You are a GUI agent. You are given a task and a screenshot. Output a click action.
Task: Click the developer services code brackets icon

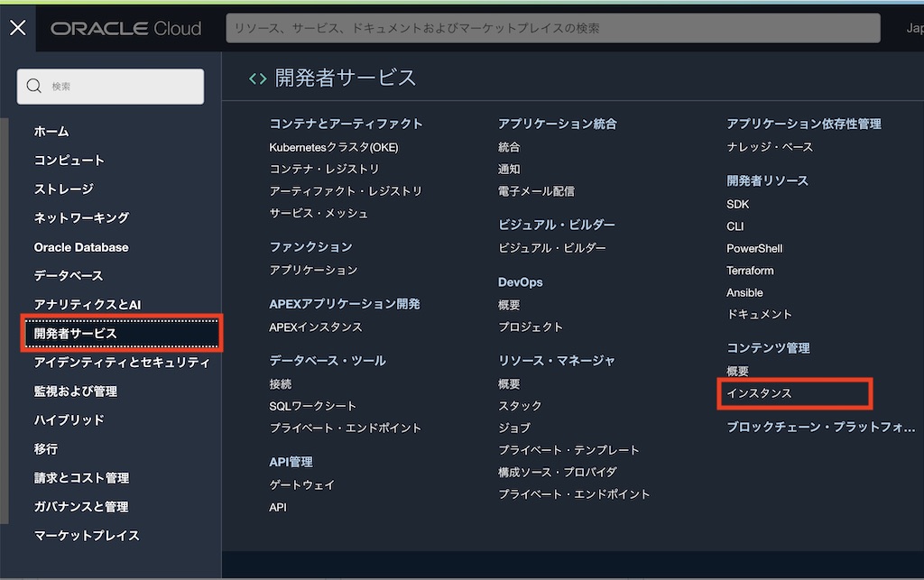point(257,78)
